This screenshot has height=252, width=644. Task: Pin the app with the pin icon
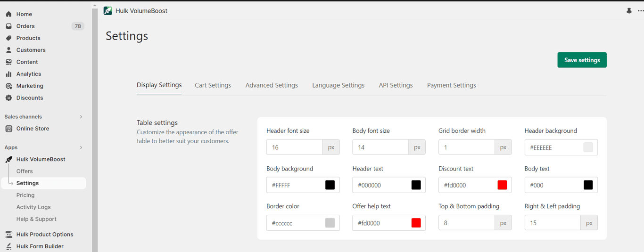(x=629, y=11)
